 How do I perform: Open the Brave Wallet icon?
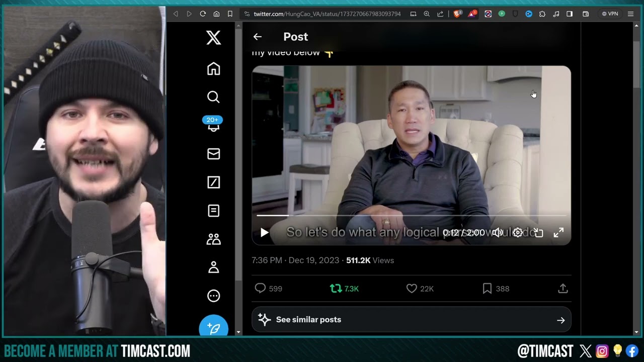click(x=586, y=14)
